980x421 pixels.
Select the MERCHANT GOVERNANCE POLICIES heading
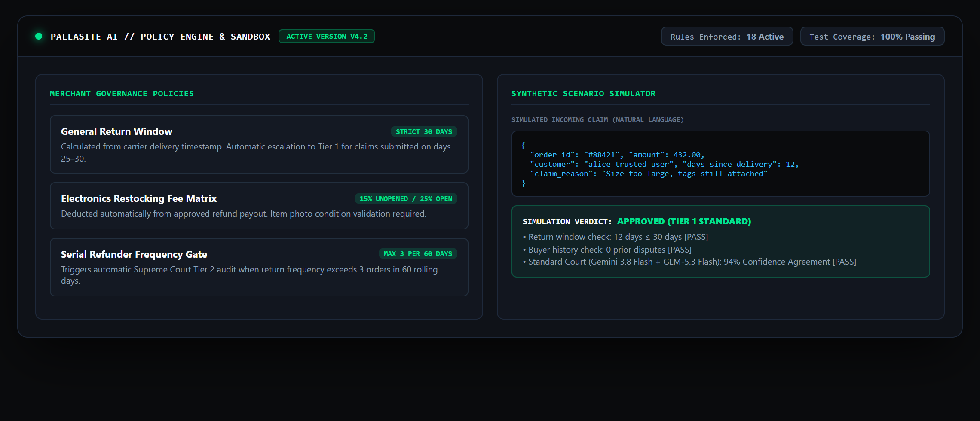point(122,94)
